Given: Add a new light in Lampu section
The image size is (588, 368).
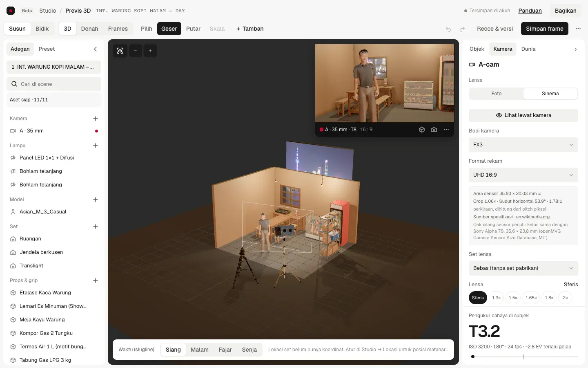Looking at the screenshot, I should [96, 146].
